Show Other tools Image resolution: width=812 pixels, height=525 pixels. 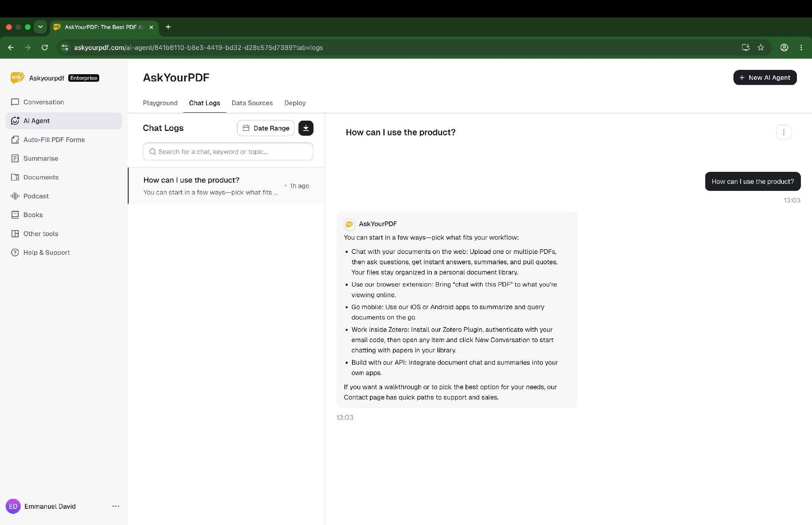[x=64, y=234]
